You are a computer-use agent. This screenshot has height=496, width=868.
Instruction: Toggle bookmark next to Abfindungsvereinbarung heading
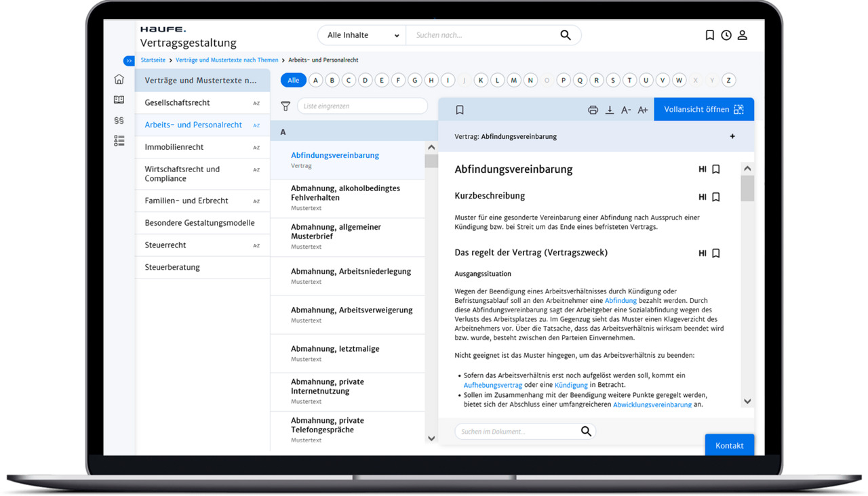click(x=716, y=169)
